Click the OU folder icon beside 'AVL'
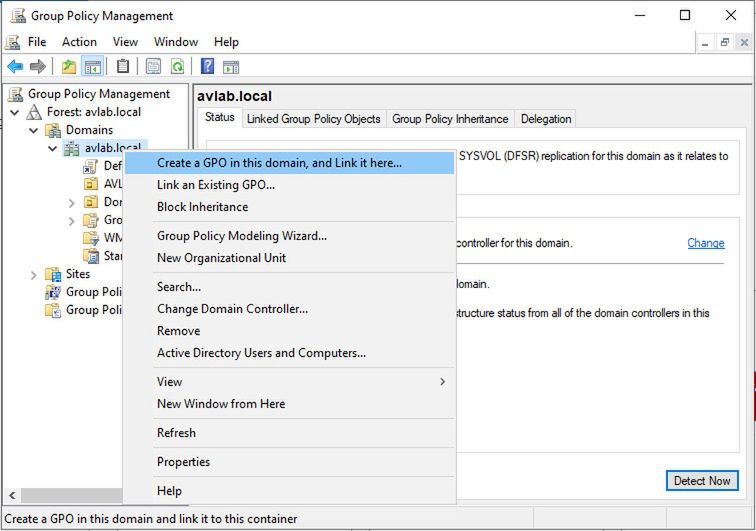This screenshot has height=531, width=756. tap(91, 184)
